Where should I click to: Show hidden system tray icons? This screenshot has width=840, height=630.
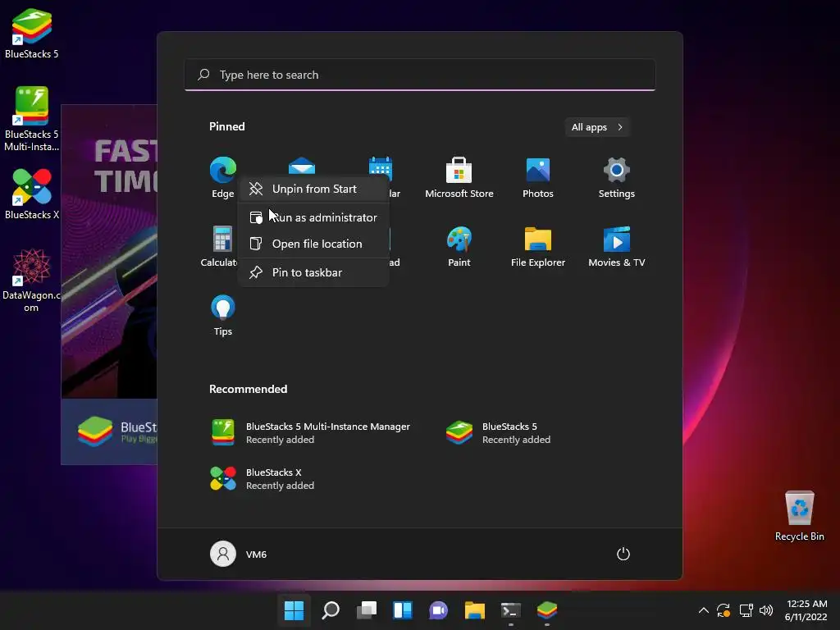tap(704, 610)
